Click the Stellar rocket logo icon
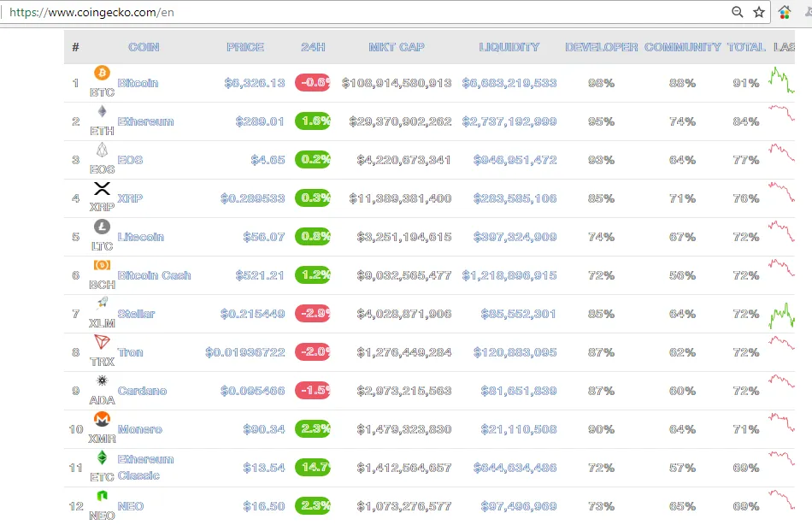 pos(102,304)
